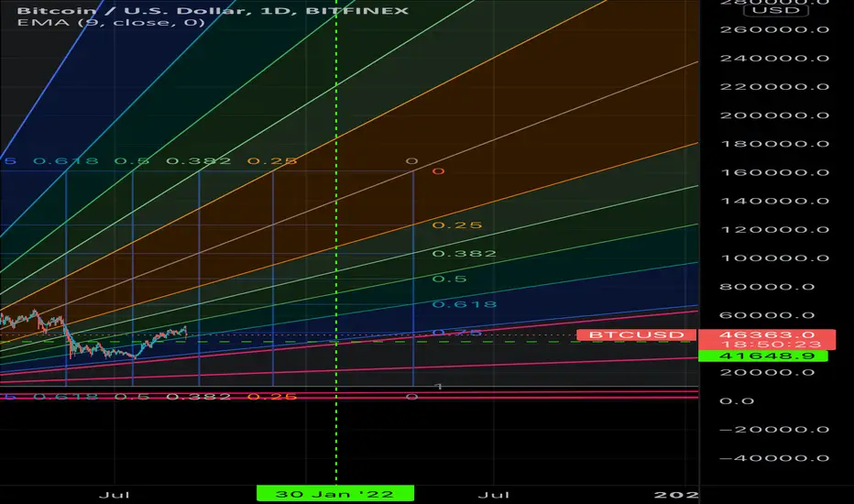Screen dimensions: 854x504
Task: Select the 0.75 fib level label
Action: [457, 333]
